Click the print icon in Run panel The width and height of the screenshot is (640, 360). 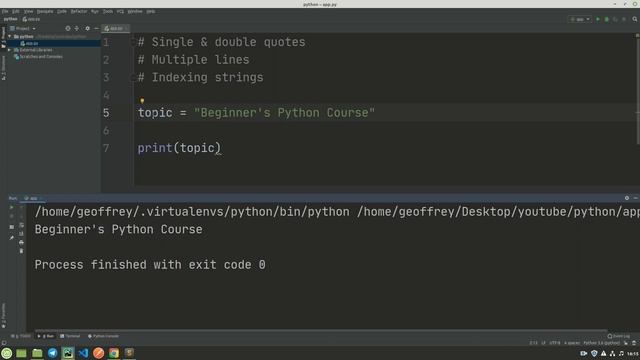pos(21,242)
